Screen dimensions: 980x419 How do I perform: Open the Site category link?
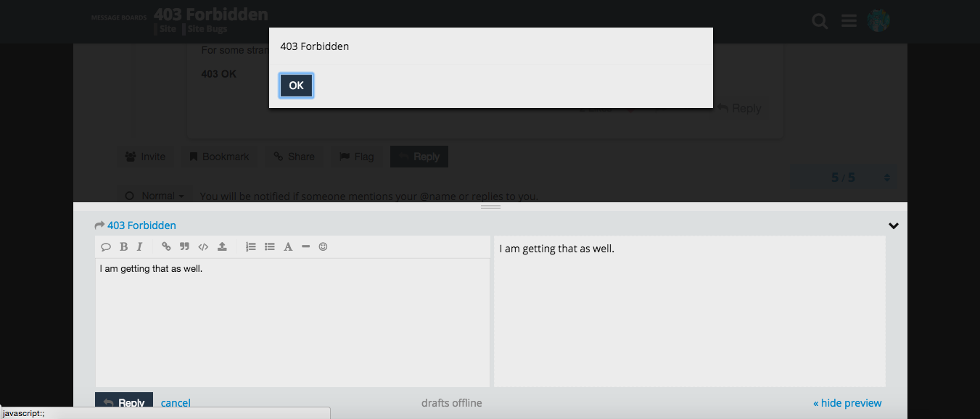[x=166, y=28]
